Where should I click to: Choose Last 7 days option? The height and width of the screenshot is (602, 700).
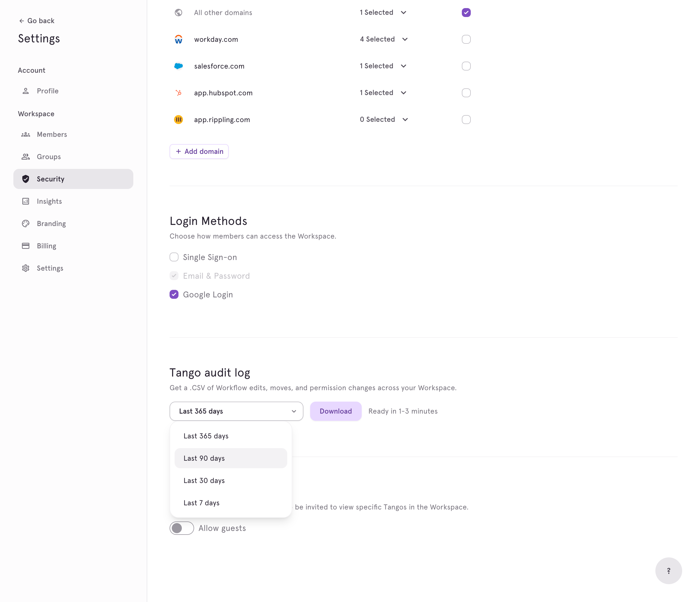pos(231,503)
